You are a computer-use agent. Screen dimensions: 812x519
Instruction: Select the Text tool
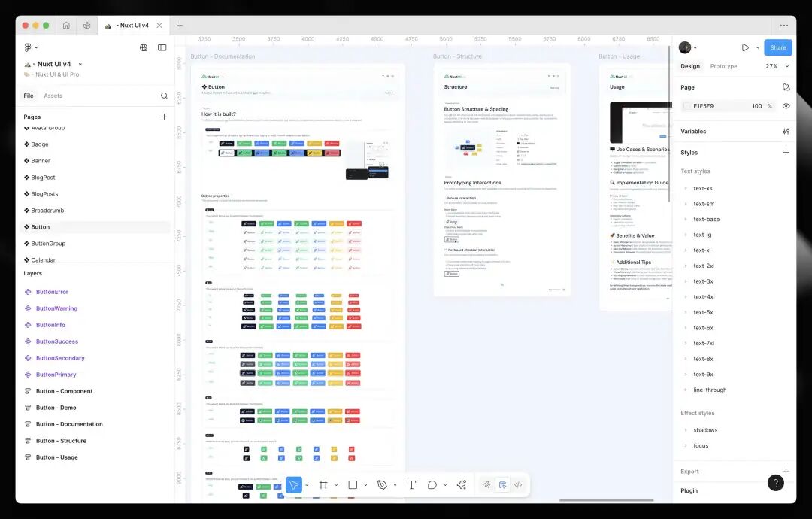pyautogui.click(x=412, y=485)
